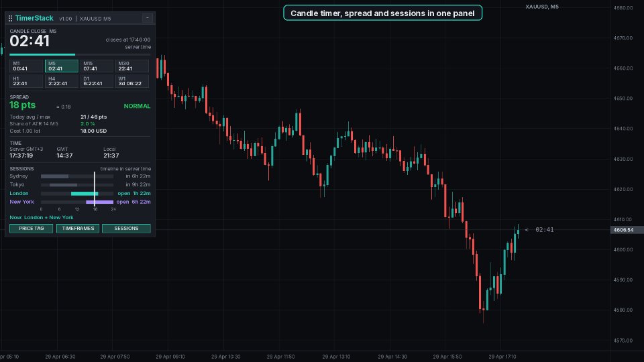Click the 4680.00 price axis label
The width and height of the screenshot is (644, 362).
[623, 8]
